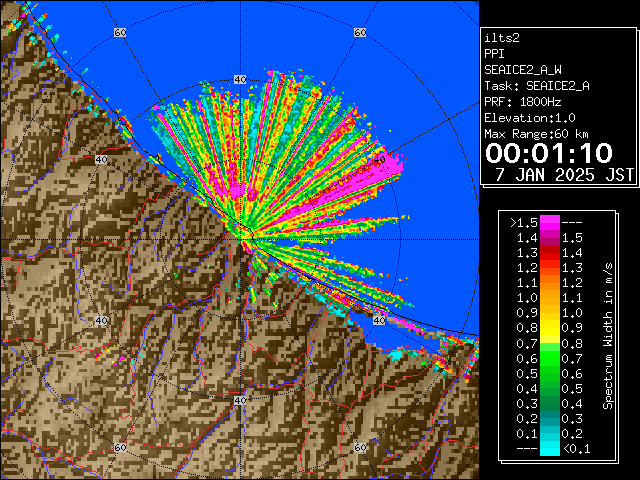Click the '60' range label in the northwest
This screenshot has height=480, width=640.
120,32
